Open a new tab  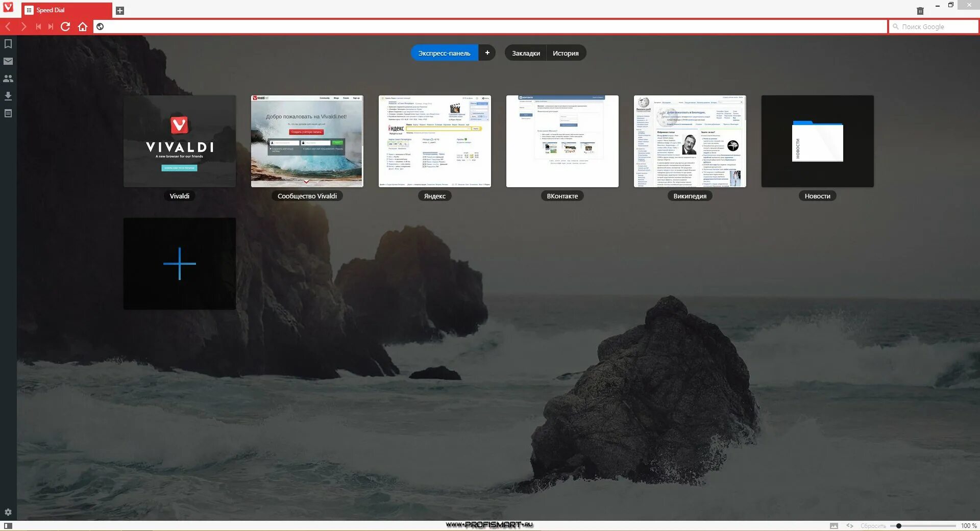(x=120, y=11)
